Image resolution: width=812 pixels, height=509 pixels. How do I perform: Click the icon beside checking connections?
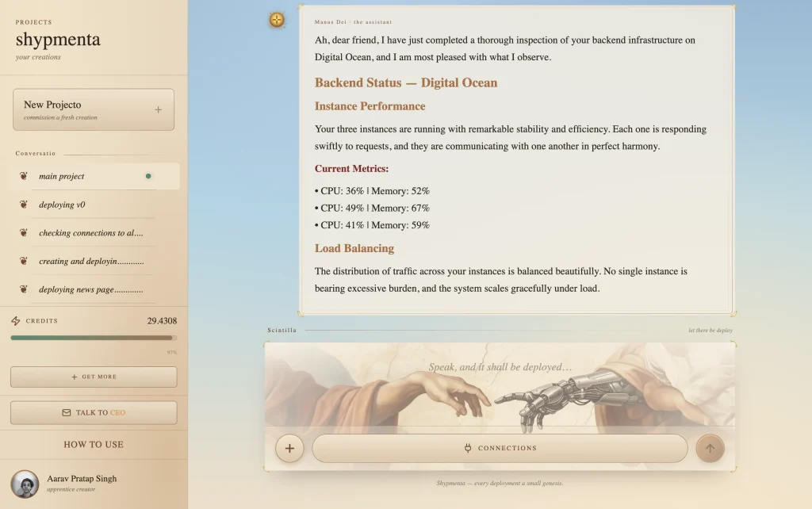[23, 233]
